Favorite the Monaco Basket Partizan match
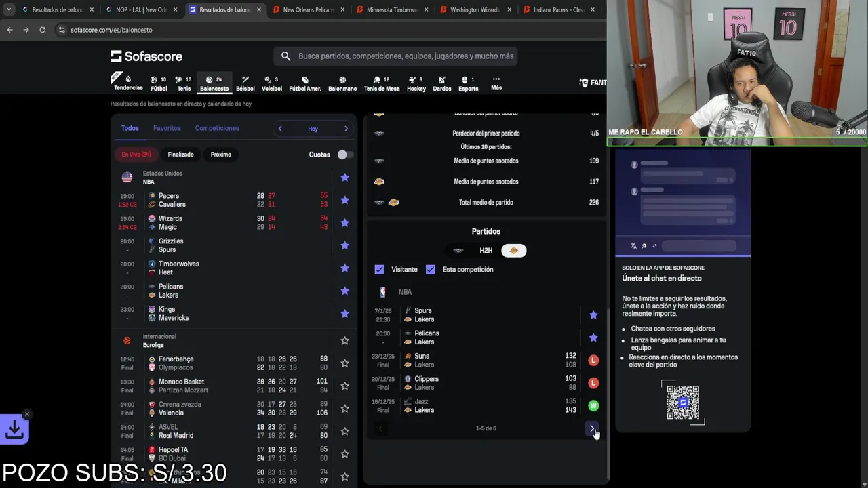868x488 pixels. coord(344,386)
